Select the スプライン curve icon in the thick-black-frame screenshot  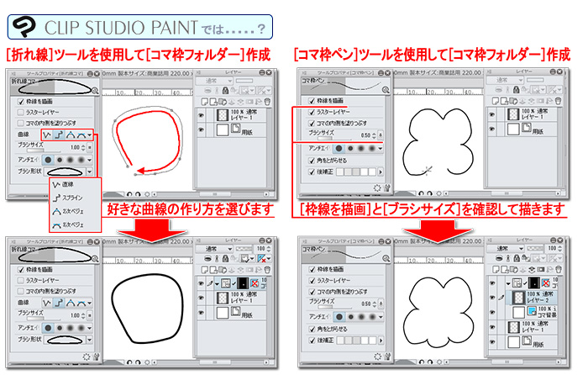pos(59,303)
